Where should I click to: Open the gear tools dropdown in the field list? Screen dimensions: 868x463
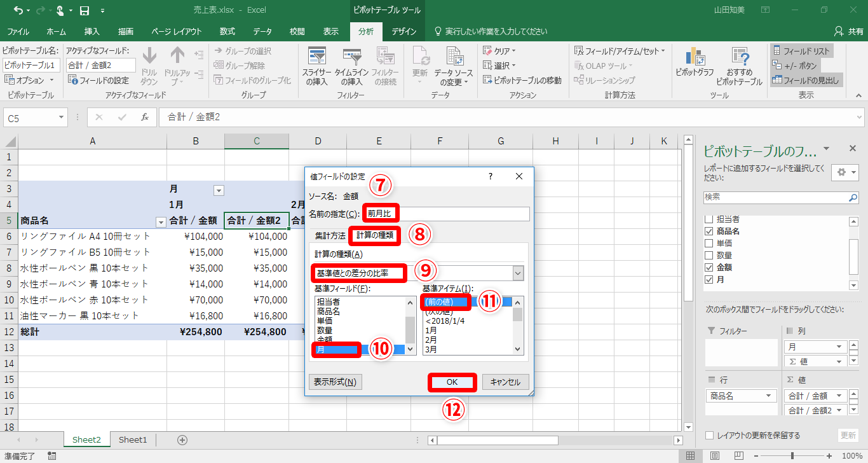[844, 172]
